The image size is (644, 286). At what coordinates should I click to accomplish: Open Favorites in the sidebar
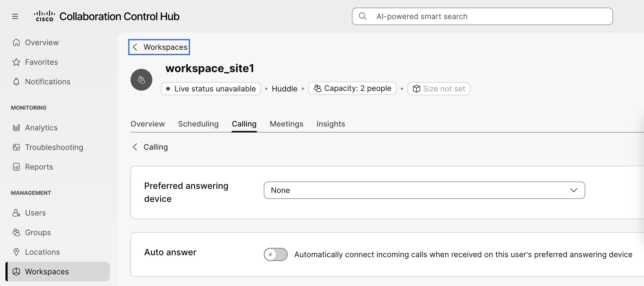tap(41, 62)
